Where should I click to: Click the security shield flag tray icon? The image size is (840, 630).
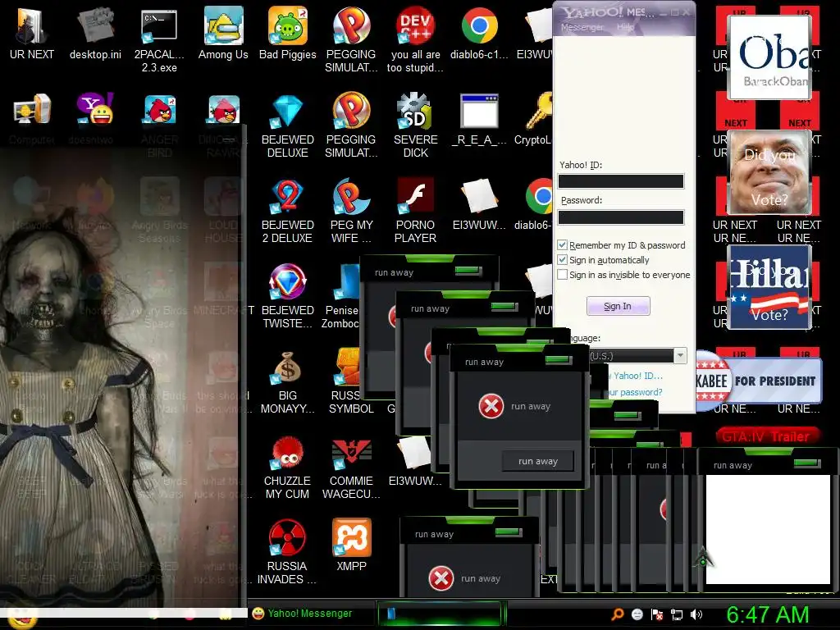657,614
